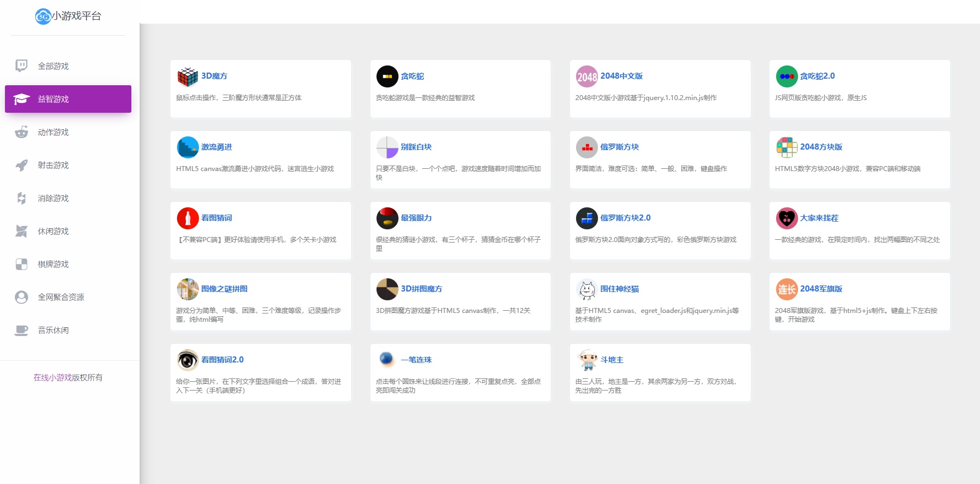Open the 2048方块版 title link
Viewport: 980px width, 484px height.
821,147
